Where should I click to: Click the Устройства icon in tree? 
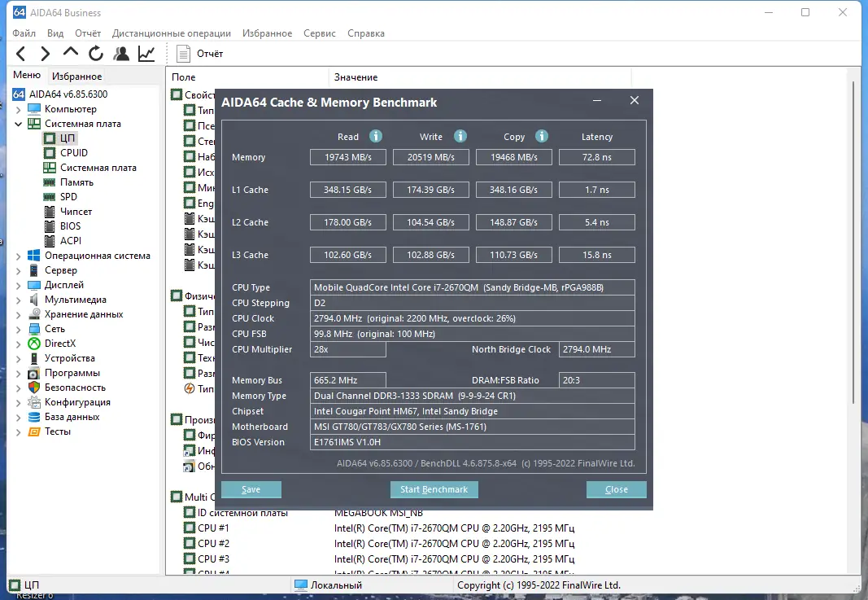34,358
